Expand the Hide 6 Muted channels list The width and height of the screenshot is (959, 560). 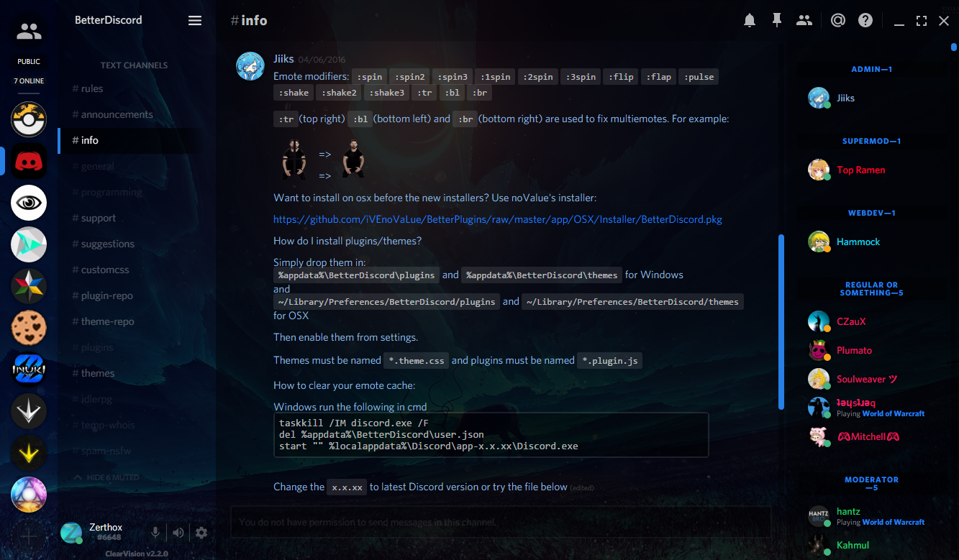[x=107, y=477]
